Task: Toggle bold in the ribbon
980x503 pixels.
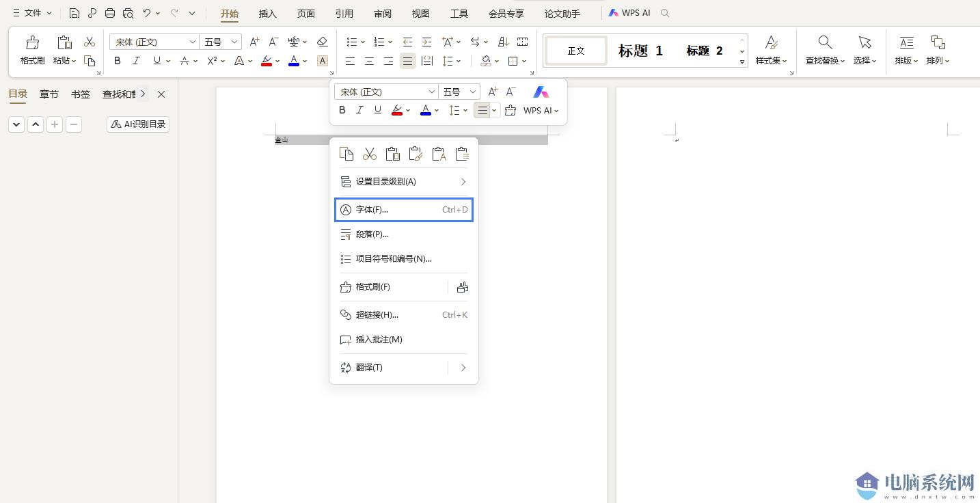Action: (x=118, y=61)
